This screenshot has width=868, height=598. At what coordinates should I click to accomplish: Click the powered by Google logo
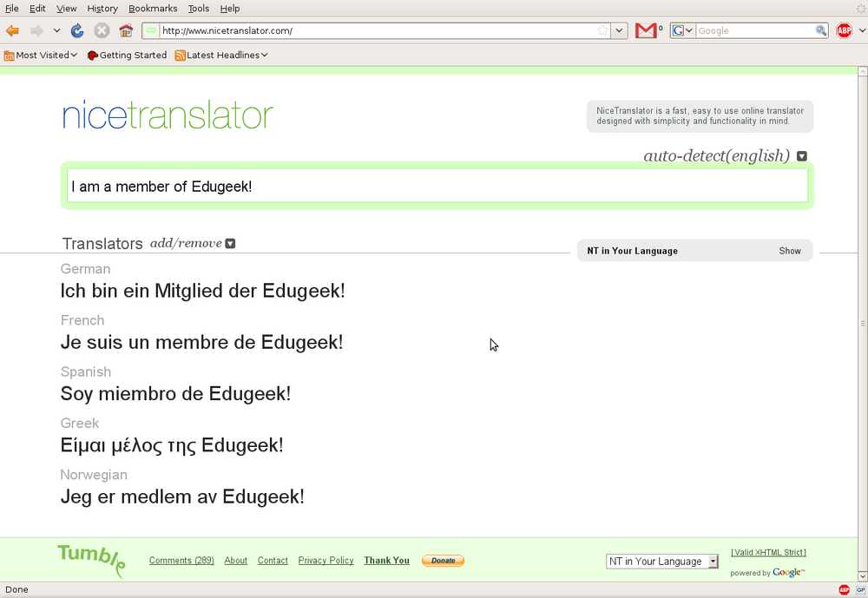tap(788, 573)
